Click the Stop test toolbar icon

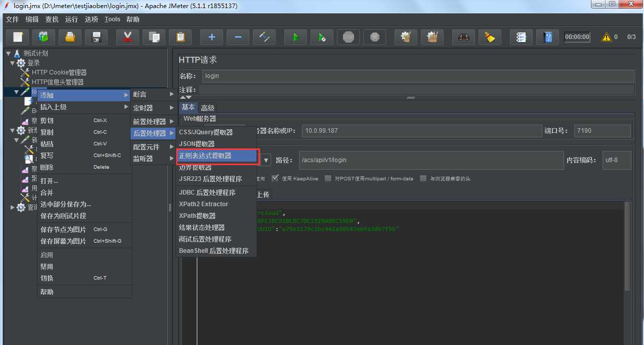348,37
